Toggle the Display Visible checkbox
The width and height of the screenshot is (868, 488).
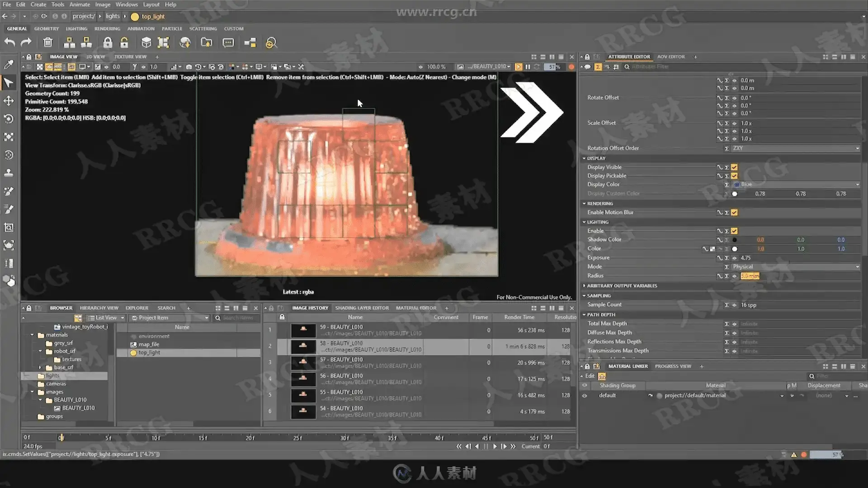(x=734, y=167)
